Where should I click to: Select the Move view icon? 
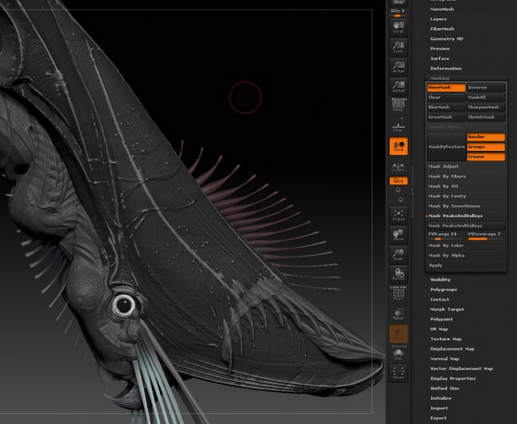click(x=398, y=235)
